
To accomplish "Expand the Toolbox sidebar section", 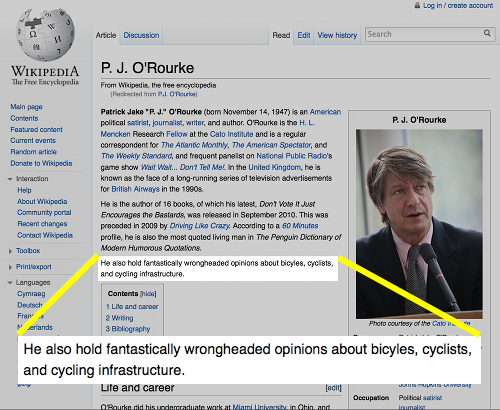I will pyautogui.click(x=10, y=251).
